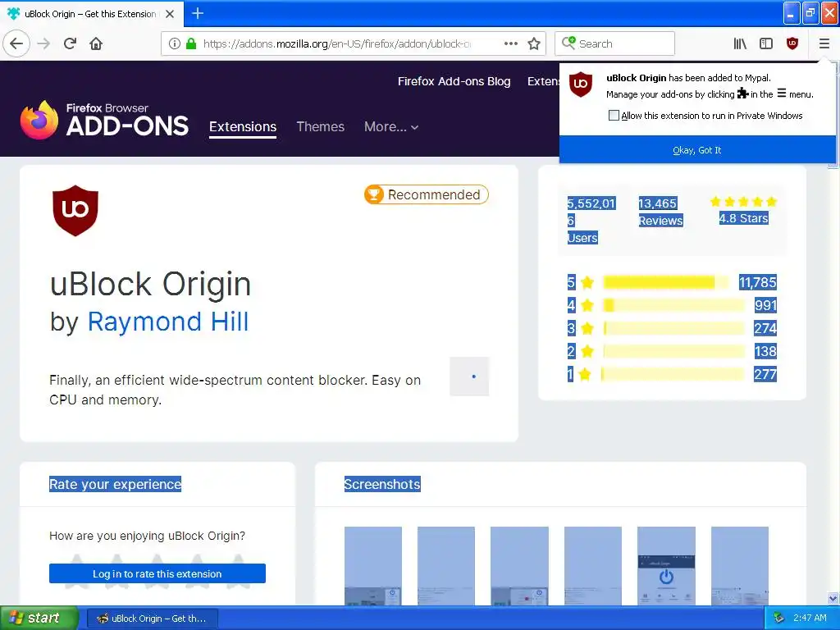Click the Screenshots section heading
This screenshot has width=840, height=630.
[x=382, y=484]
